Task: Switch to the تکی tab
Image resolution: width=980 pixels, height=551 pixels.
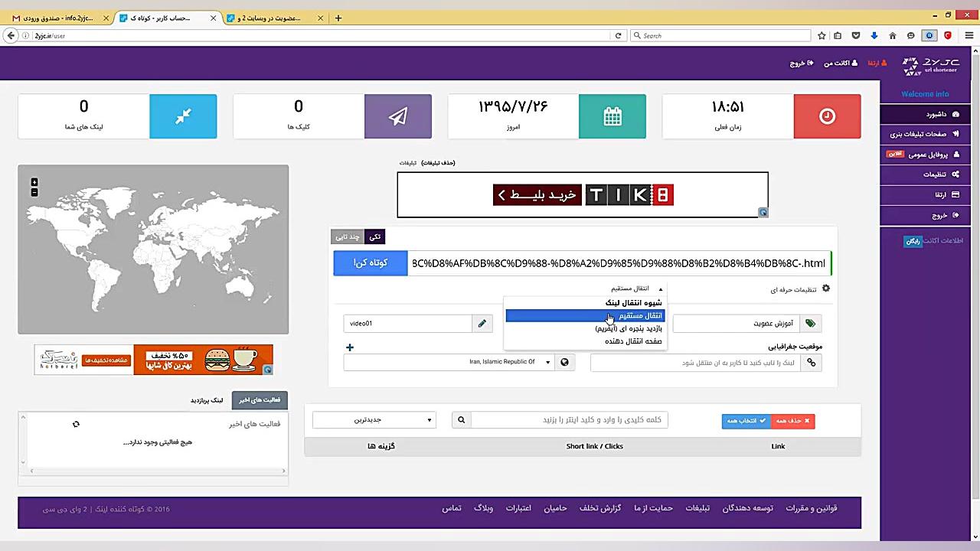Action: pyautogui.click(x=374, y=237)
